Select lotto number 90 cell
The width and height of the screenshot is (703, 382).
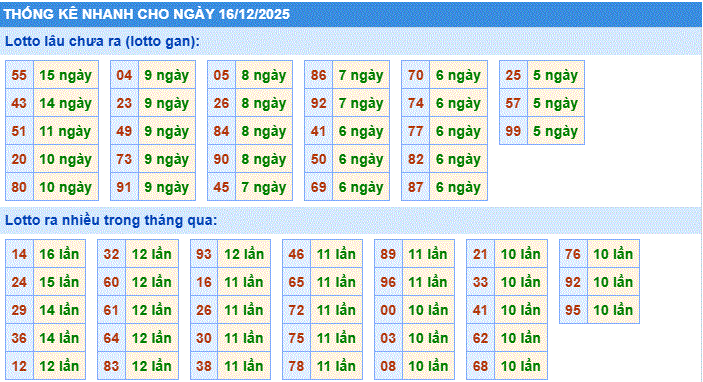click(221, 159)
